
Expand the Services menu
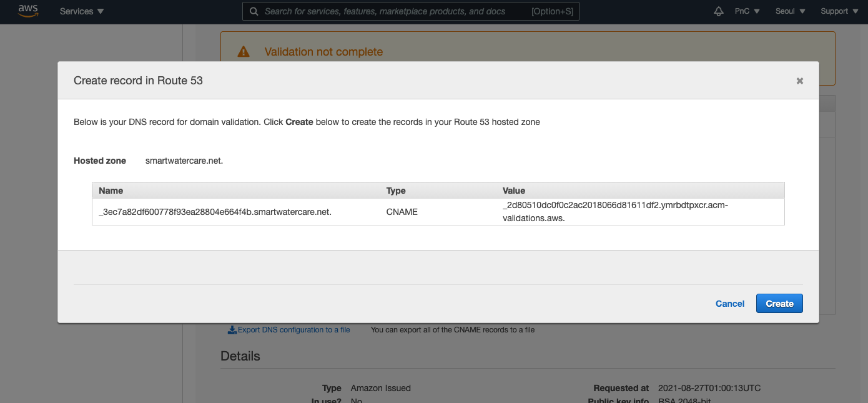pos(82,11)
